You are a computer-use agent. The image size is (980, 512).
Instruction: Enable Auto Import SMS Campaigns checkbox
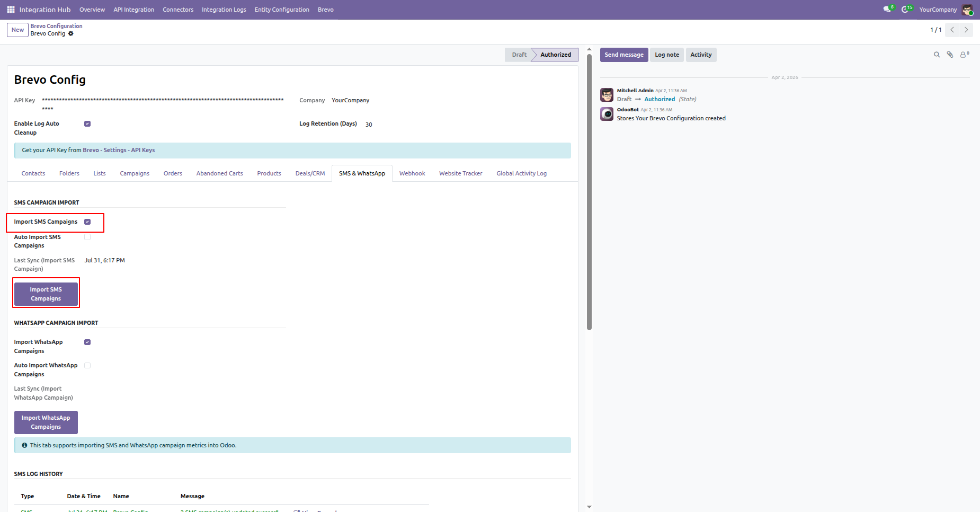pyautogui.click(x=87, y=237)
